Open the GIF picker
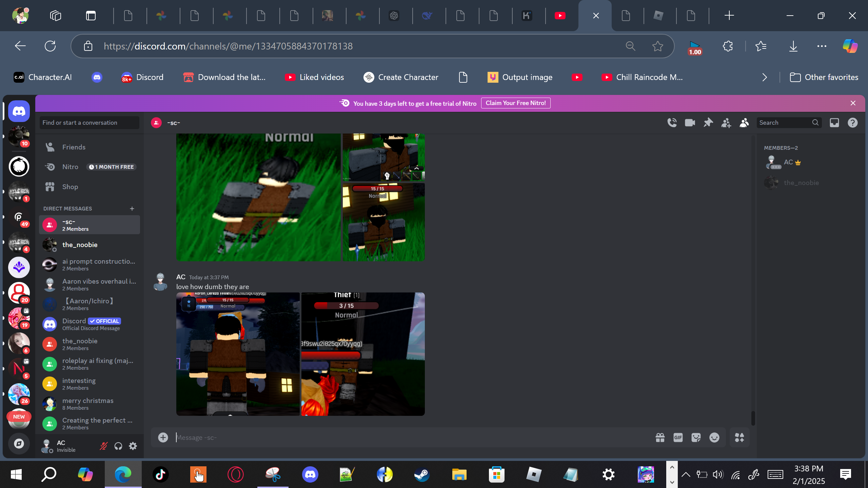The image size is (868, 488). (678, 438)
